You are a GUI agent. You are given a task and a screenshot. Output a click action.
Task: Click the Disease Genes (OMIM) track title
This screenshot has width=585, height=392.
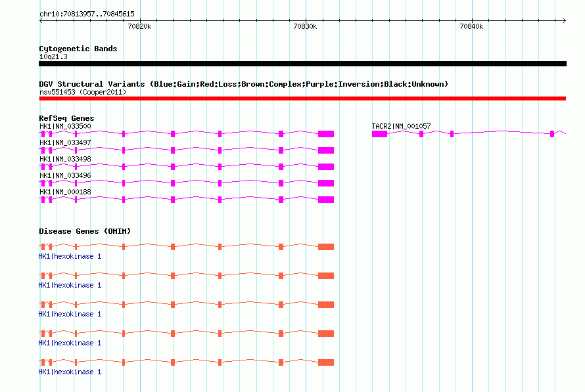tap(85, 231)
